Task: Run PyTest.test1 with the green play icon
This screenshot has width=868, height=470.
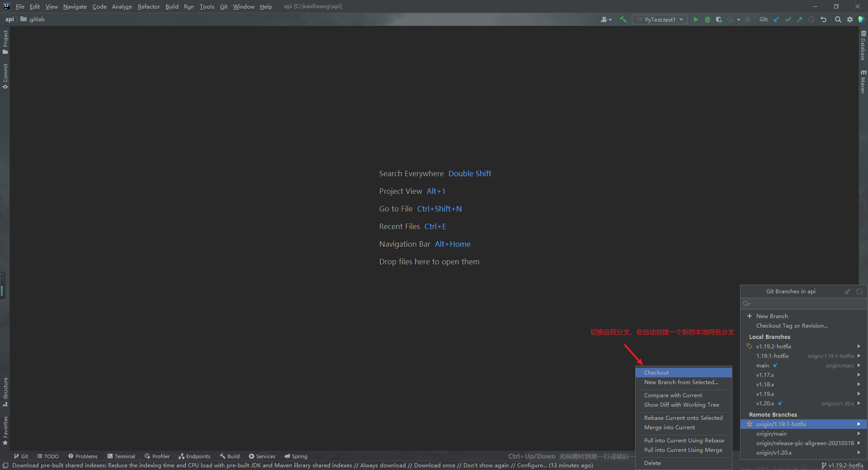Action: pos(696,19)
